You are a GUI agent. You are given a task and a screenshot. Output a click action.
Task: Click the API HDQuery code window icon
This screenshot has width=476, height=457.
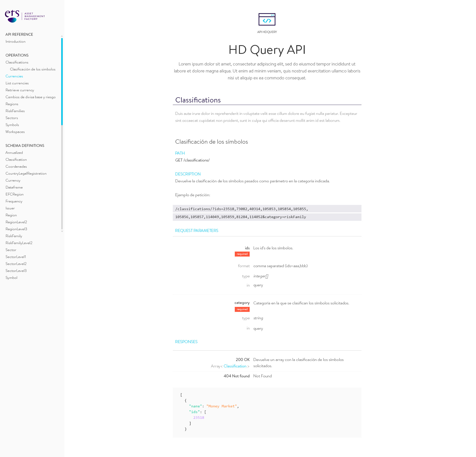(x=267, y=19)
